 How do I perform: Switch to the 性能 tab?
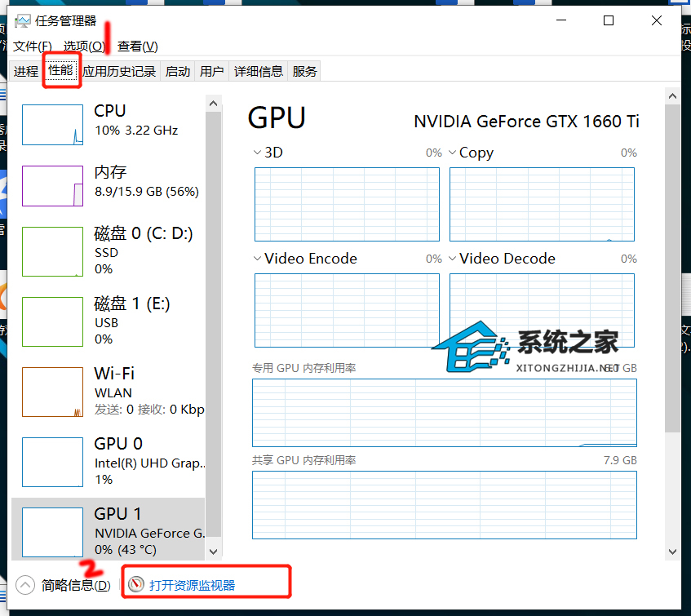click(60, 70)
